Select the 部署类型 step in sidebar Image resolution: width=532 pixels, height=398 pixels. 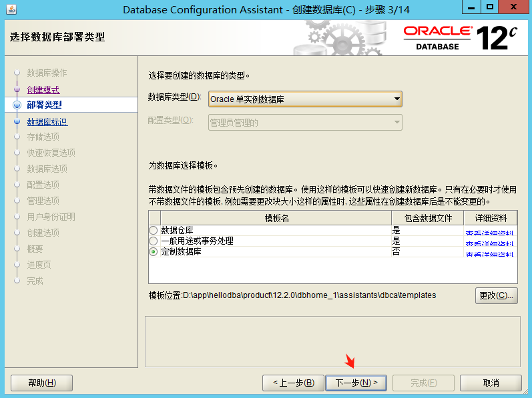45,105
